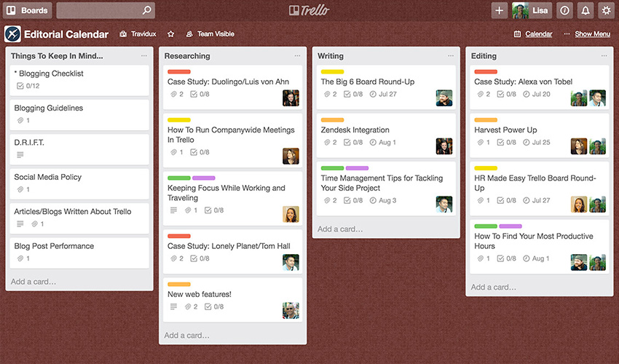The width and height of the screenshot is (619, 364).
Task: Click Show Menu link
Action: (593, 34)
